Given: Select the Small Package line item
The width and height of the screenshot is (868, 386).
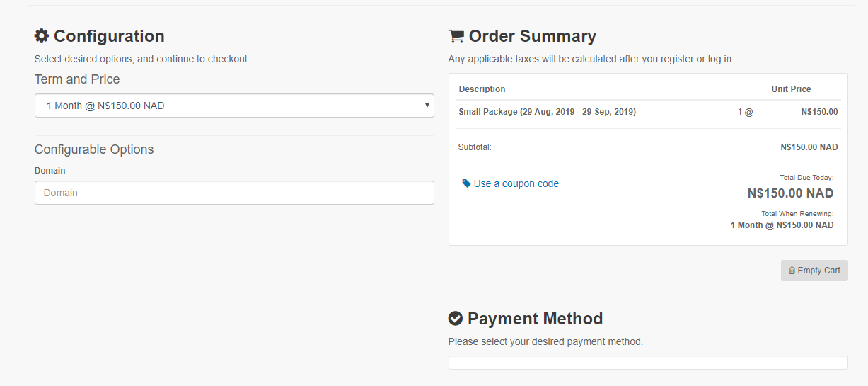Looking at the screenshot, I should tap(547, 112).
